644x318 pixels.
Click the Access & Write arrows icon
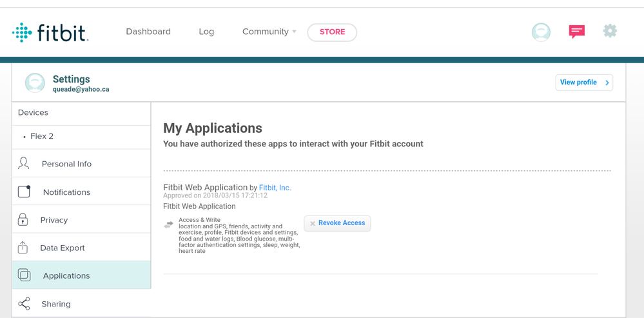168,224
